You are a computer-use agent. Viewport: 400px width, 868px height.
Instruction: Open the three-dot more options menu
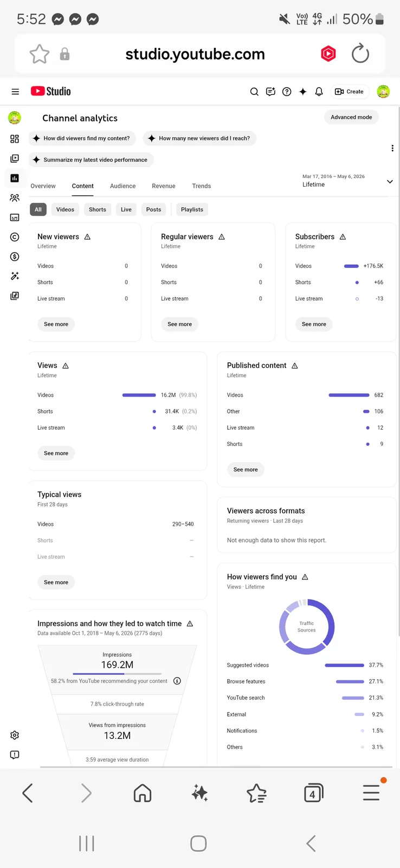(392, 148)
